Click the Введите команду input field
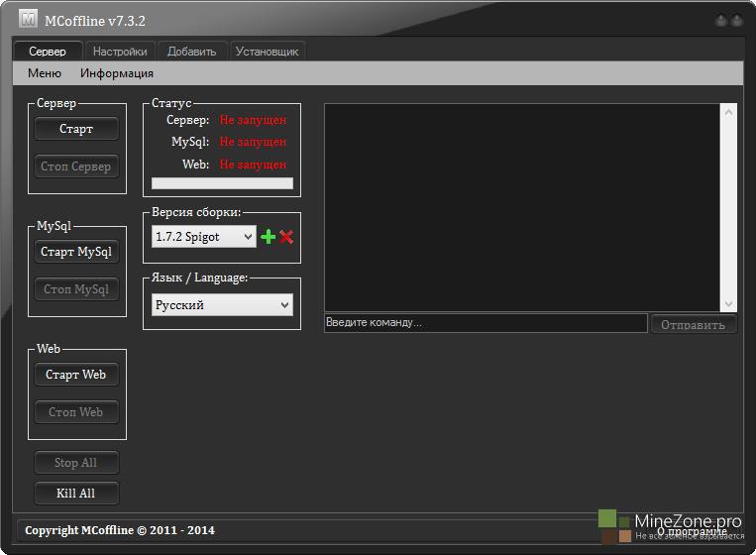 486,323
